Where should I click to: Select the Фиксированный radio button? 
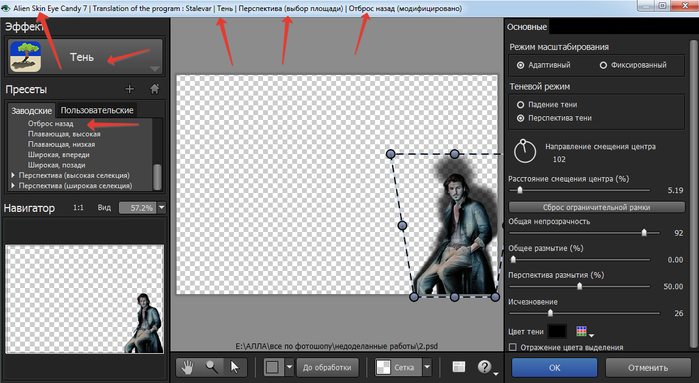tap(603, 65)
